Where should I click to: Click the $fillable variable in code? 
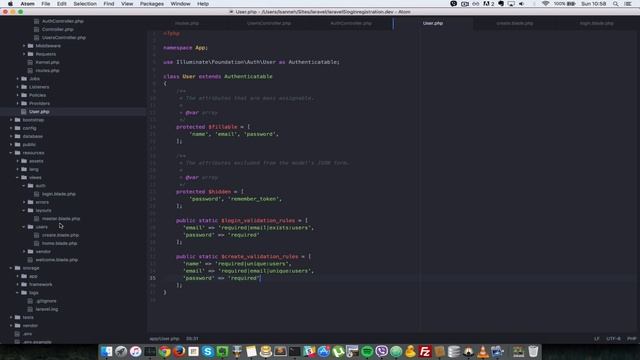222,127
